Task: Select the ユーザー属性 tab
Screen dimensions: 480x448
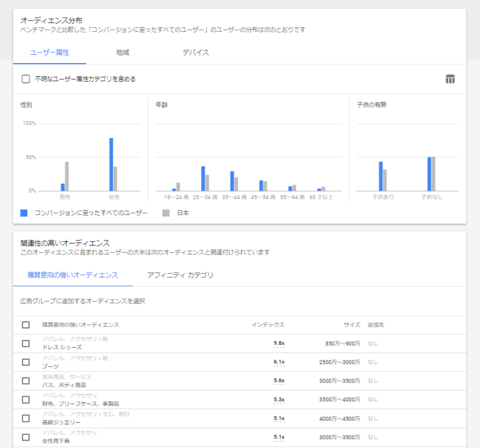Action: pos(49,52)
